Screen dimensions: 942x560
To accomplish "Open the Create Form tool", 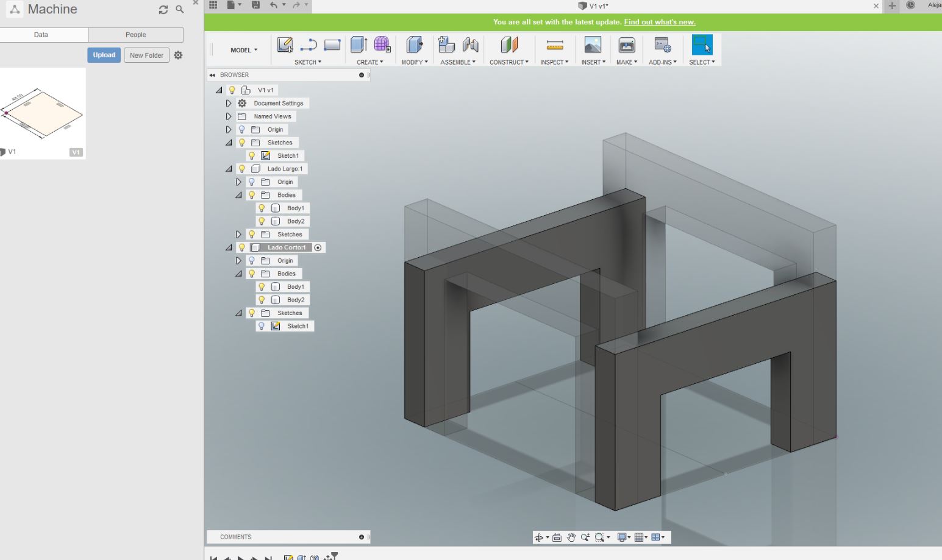I will pyautogui.click(x=382, y=44).
